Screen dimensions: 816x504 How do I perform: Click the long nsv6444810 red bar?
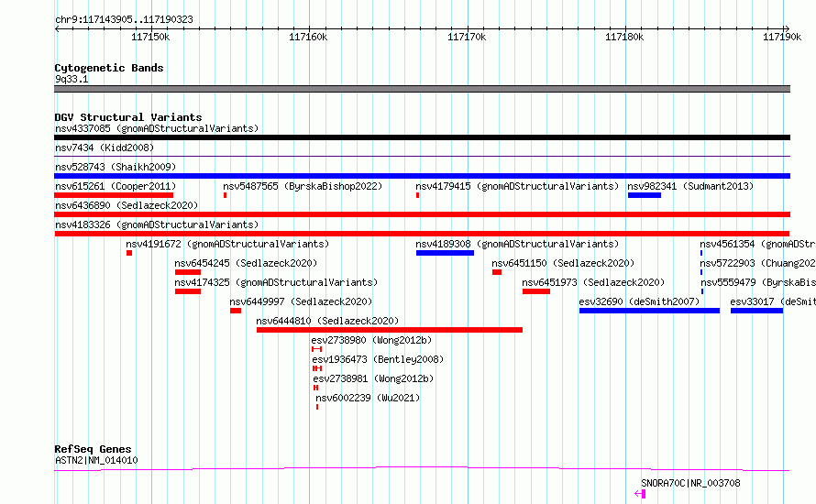390,330
